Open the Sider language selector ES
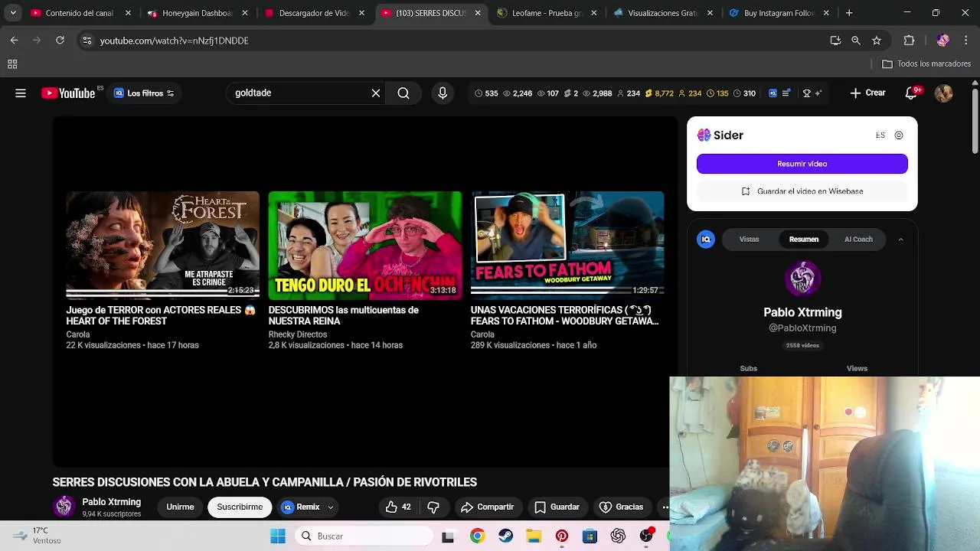The height and width of the screenshot is (551, 980). 880,135
